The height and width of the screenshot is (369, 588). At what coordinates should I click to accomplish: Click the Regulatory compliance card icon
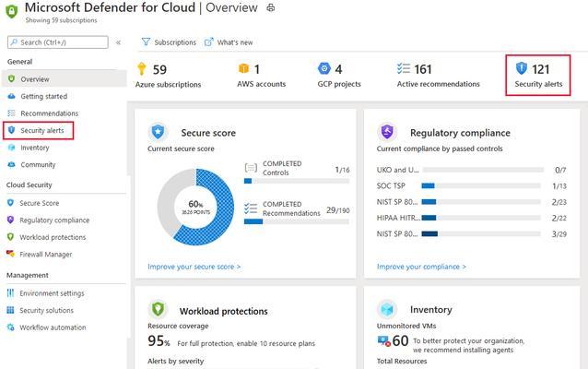coord(387,131)
